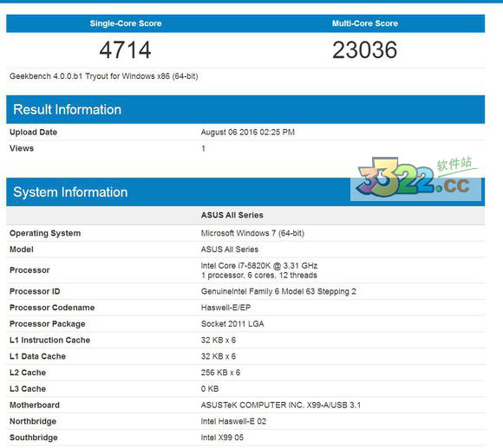Select L1 Instruction Cache value 32 KB x 6

point(219,340)
